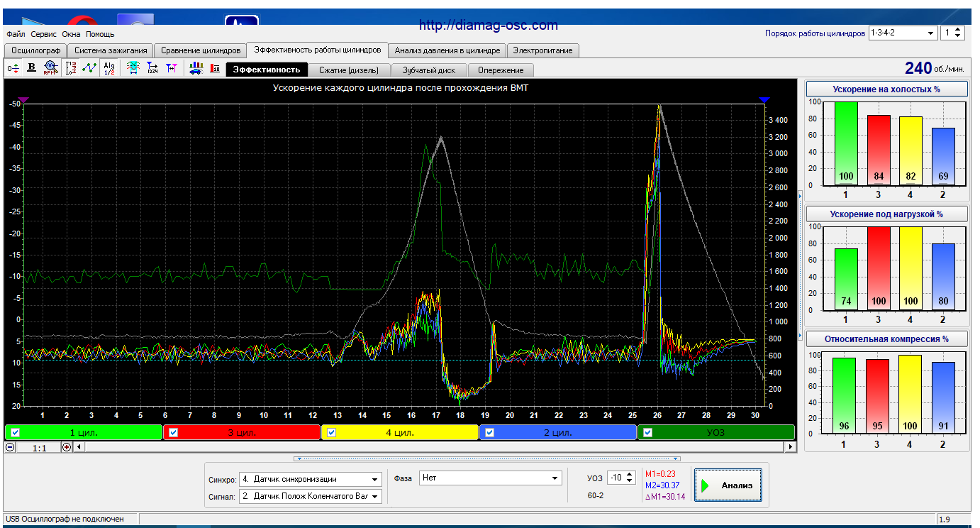Viewport: 980px width, 528px height.
Task: Click the 'M1=0.23' marker value
Action: [660, 473]
